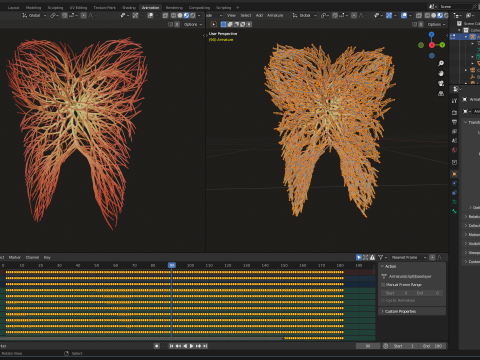Click red X axis on navigation gizmo
The width and height of the screenshot is (480, 360).
(432, 45)
